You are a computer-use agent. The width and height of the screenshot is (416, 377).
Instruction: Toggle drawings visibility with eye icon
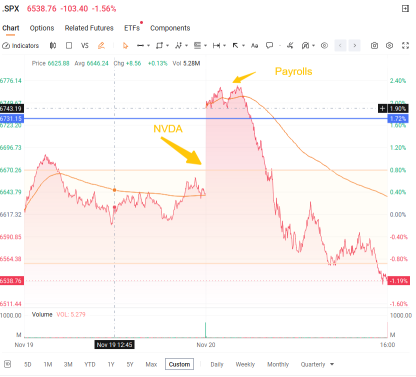click(x=324, y=46)
